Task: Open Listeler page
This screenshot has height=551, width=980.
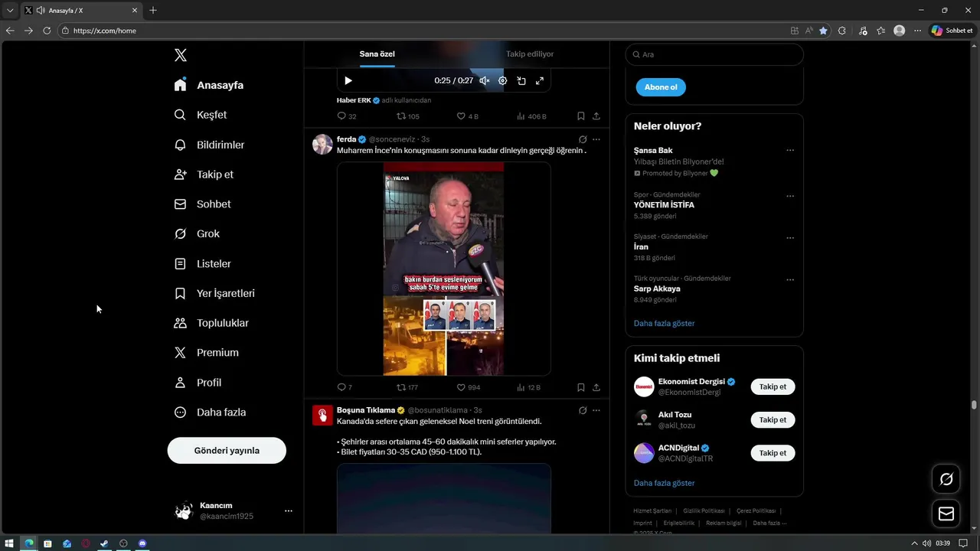Action: click(203, 264)
